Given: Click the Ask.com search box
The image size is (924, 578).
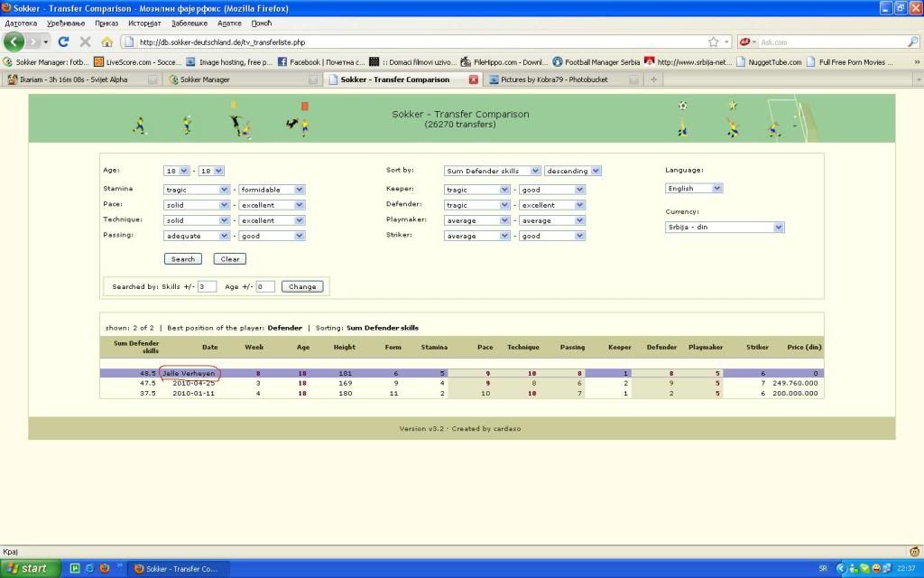Looking at the screenshot, I should coord(831,42).
